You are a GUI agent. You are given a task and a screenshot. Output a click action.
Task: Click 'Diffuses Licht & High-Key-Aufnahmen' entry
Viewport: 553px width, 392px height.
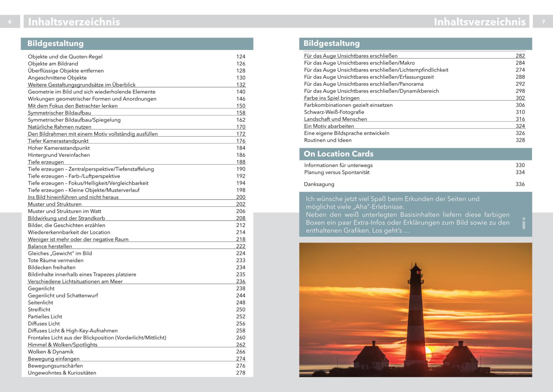(x=73, y=331)
